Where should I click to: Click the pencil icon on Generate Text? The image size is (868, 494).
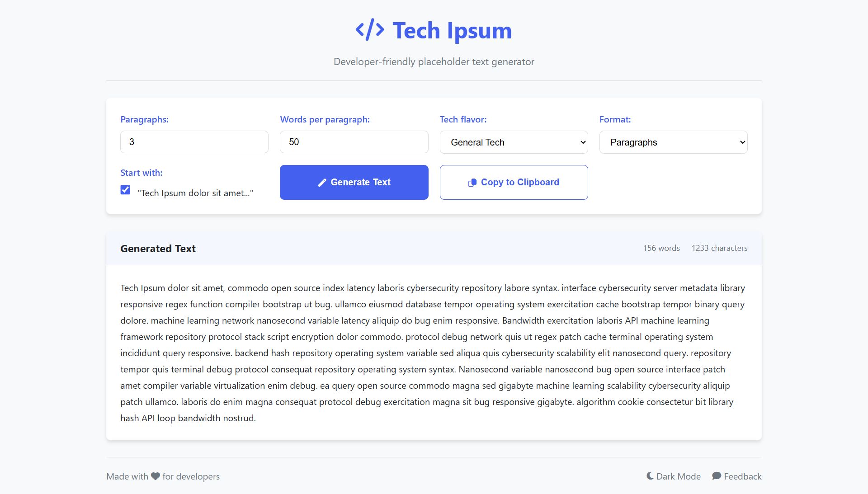[322, 183]
